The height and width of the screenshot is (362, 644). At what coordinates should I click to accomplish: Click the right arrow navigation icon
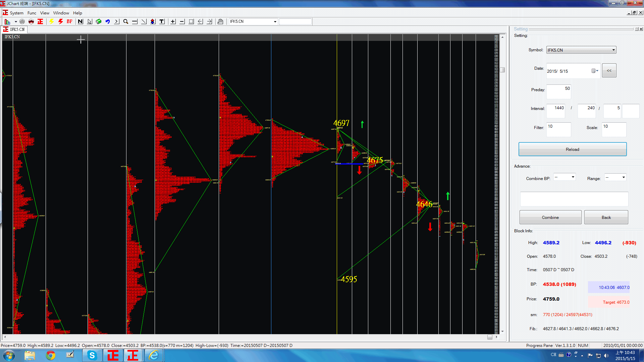pos(209,21)
